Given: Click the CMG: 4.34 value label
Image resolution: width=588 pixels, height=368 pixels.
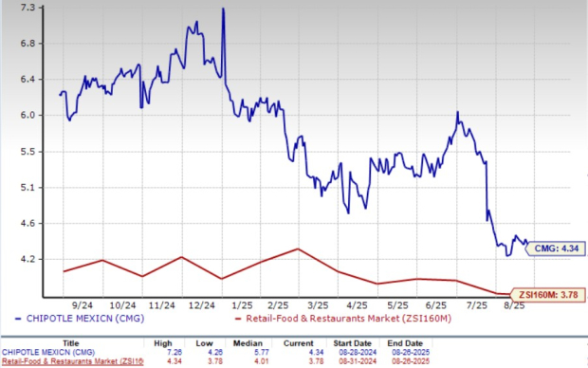Looking at the screenshot, I should point(556,248).
